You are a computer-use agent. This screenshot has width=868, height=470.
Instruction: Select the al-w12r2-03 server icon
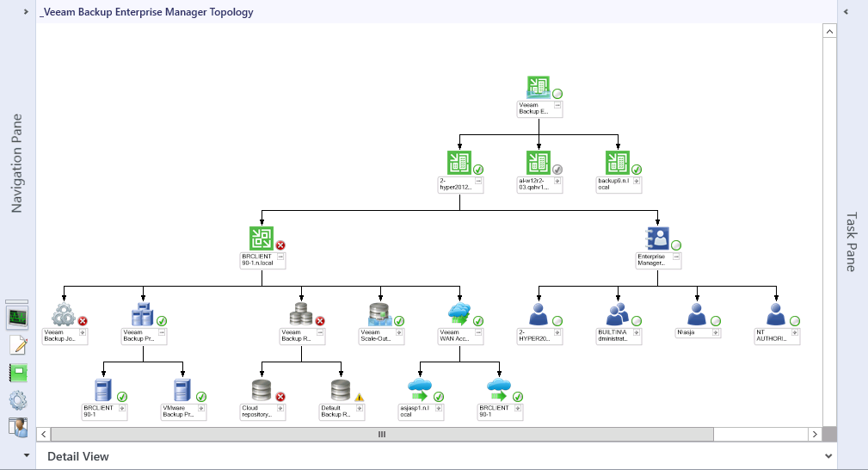coord(538,163)
